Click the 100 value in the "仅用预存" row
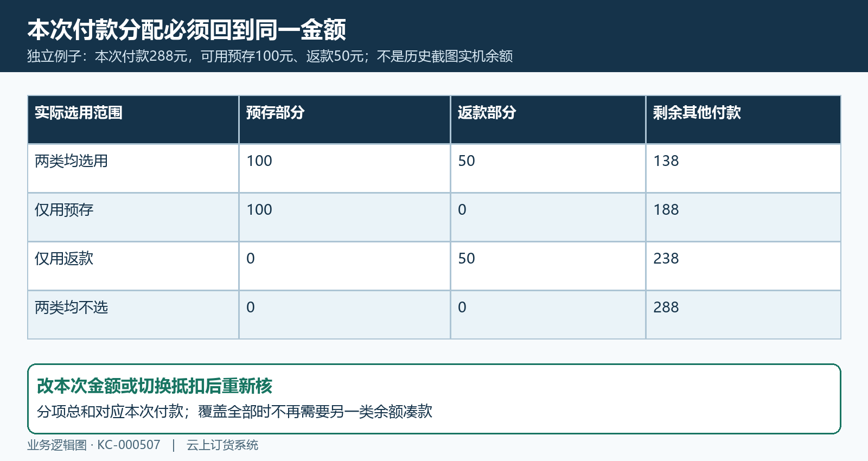The image size is (868, 461). (x=259, y=210)
